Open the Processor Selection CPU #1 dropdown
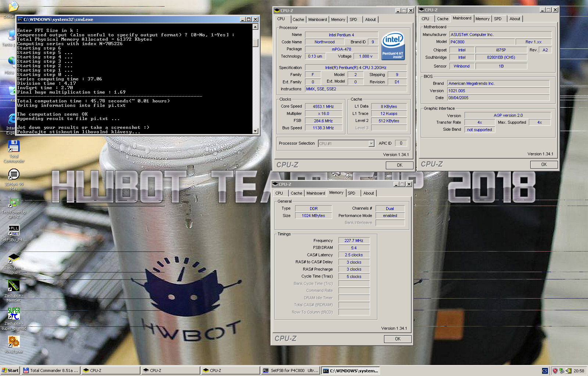588x376 pixels. coord(371,144)
